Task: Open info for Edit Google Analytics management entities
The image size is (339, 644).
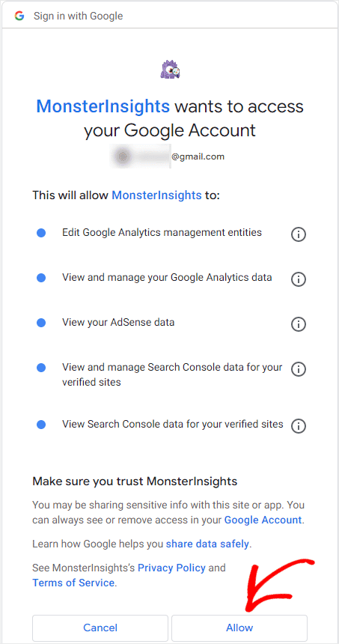Action: tap(299, 234)
